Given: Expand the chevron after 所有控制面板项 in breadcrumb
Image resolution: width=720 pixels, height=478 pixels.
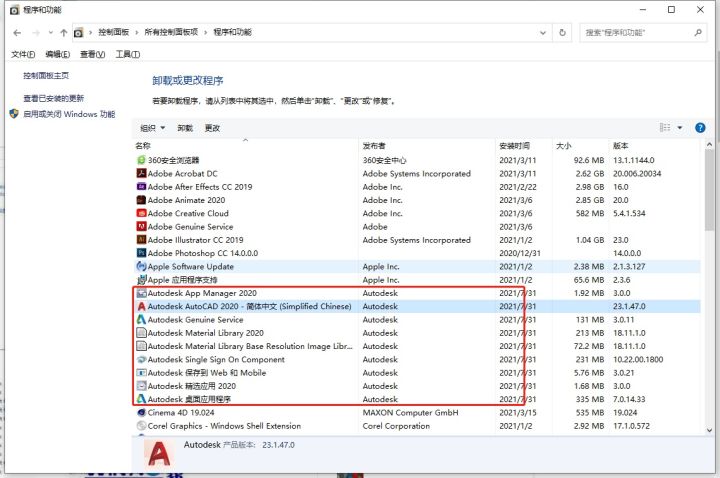Looking at the screenshot, I should pyautogui.click(x=205, y=33).
